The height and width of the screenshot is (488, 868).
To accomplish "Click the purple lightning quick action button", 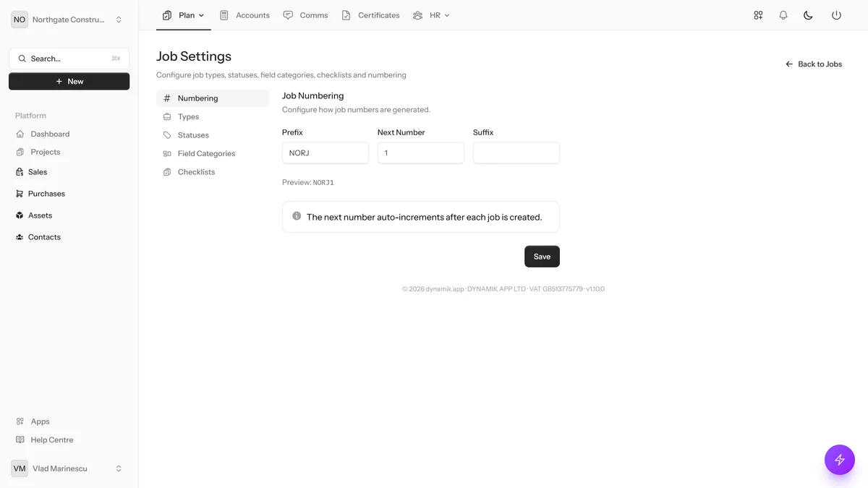I will click(840, 460).
